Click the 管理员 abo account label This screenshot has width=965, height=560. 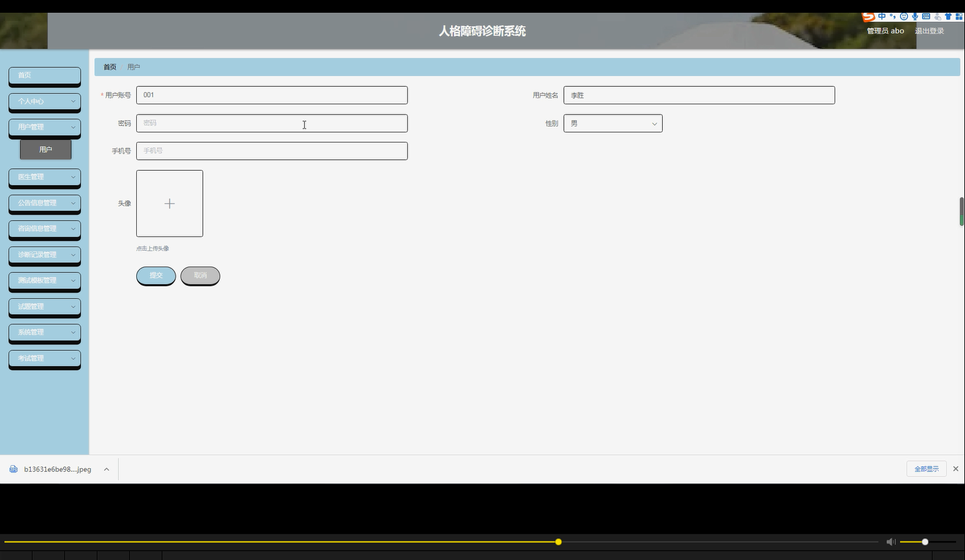coord(885,31)
